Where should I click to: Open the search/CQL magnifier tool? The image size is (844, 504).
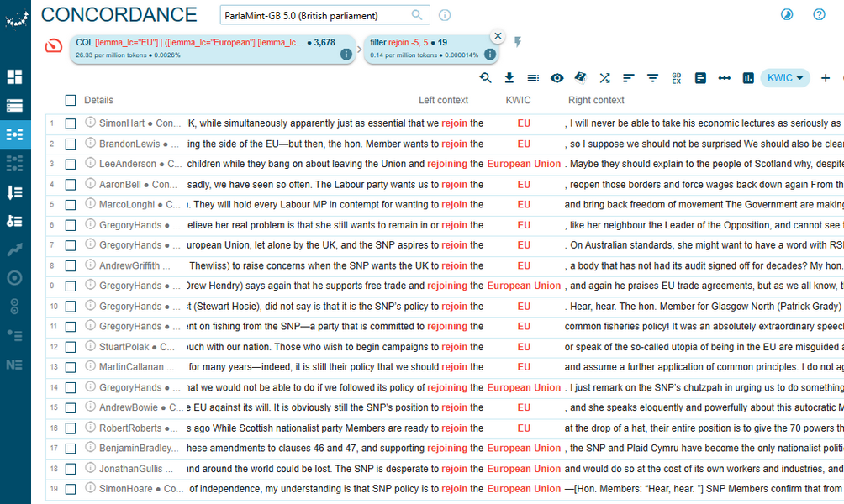click(x=485, y=77)
